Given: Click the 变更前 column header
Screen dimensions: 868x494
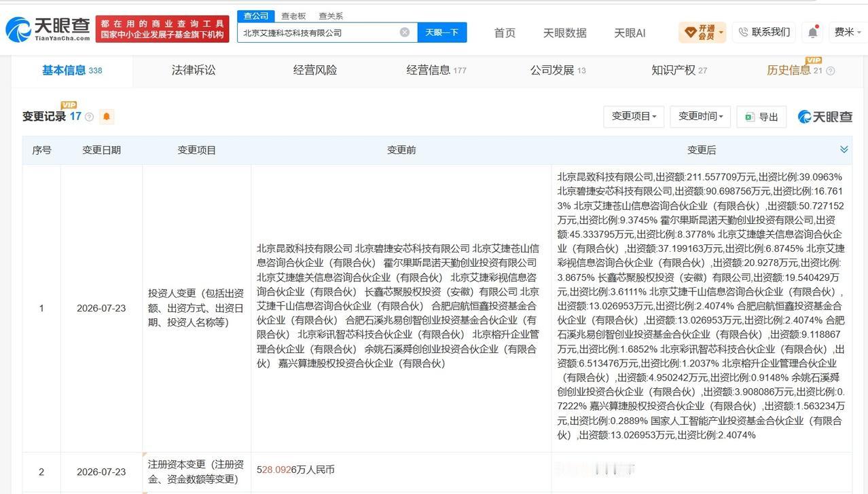Looking at the screenshot, I should pos(401,150).
